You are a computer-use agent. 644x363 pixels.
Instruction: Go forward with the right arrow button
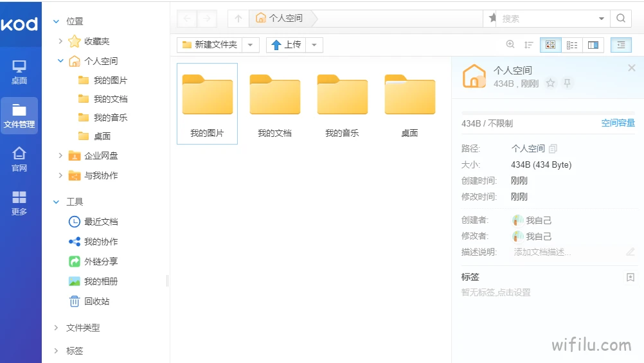click(206, 19)
